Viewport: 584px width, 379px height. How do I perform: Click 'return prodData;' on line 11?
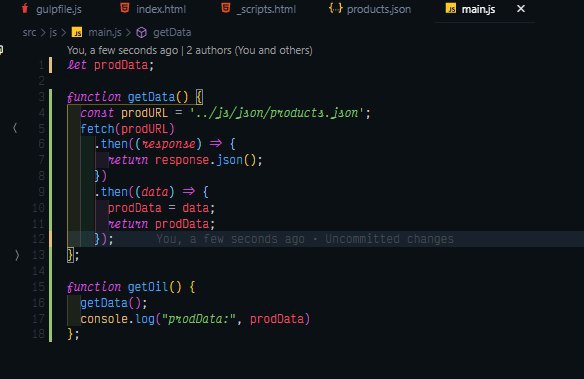(x=161, y=224)
